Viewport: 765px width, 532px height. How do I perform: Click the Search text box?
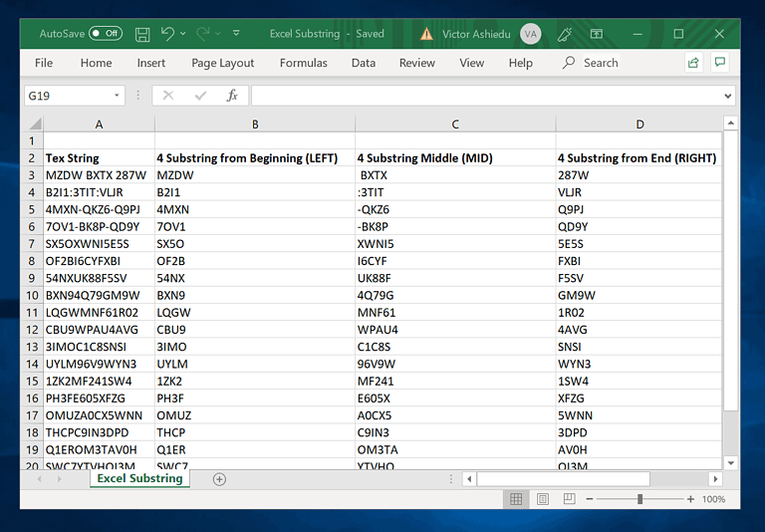[601, 63]
